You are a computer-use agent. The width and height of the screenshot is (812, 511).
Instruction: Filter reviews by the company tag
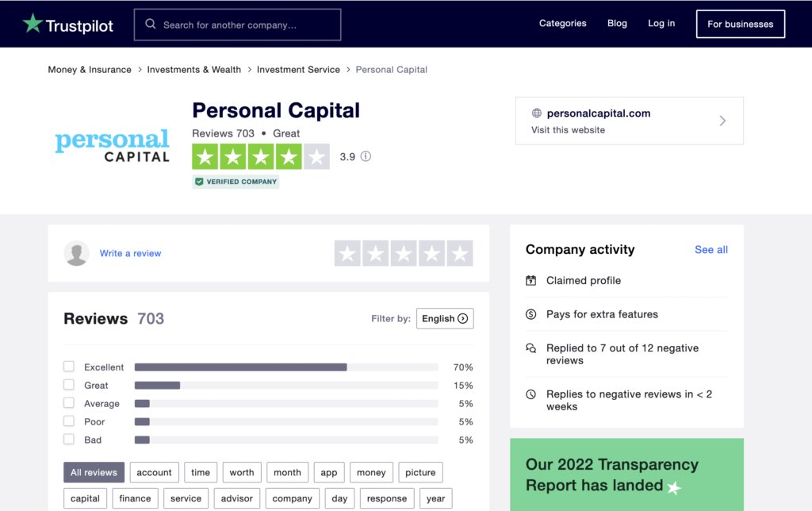293,498
